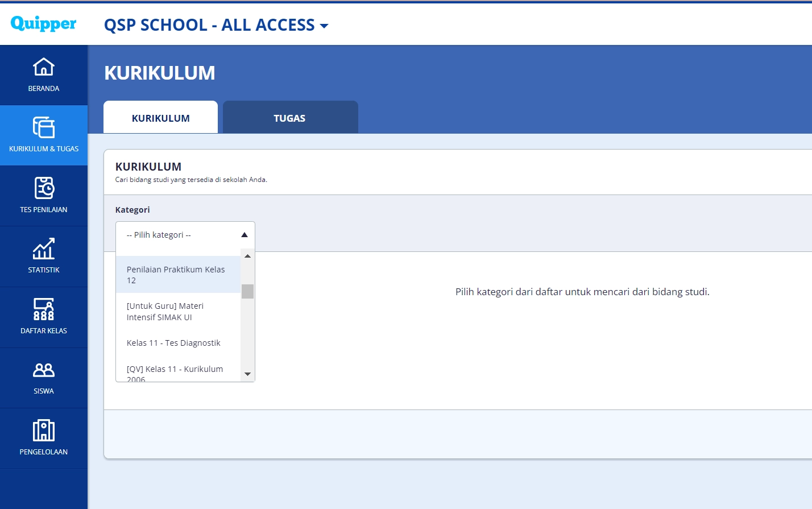Open Pengelolaan building icon
Viewport: 812px width, 509px height.
44,431
